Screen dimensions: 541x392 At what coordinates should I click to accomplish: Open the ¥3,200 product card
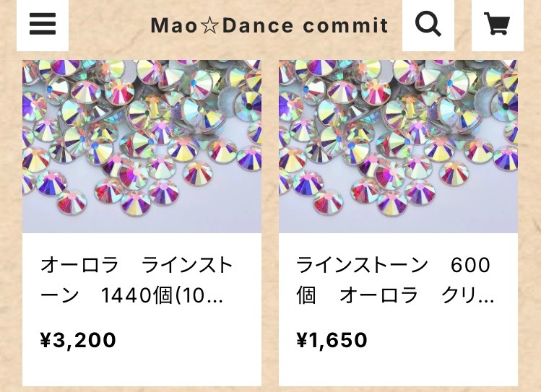coord(142,310)
